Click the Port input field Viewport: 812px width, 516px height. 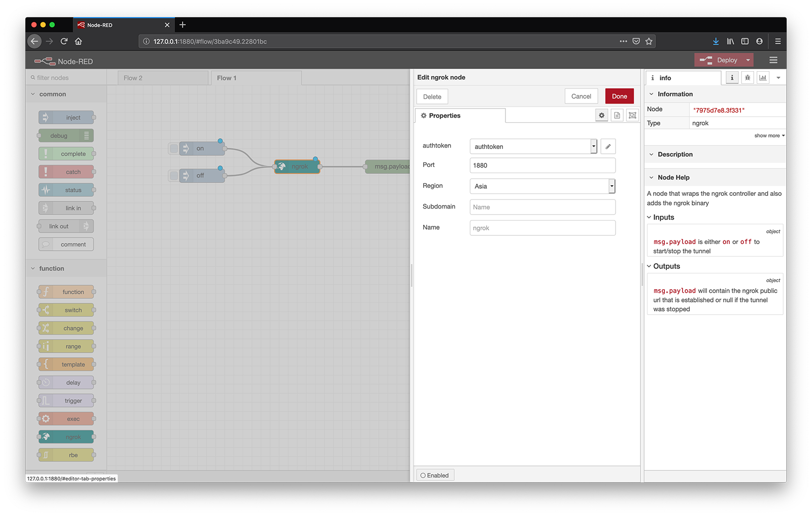tap(543, 165)
